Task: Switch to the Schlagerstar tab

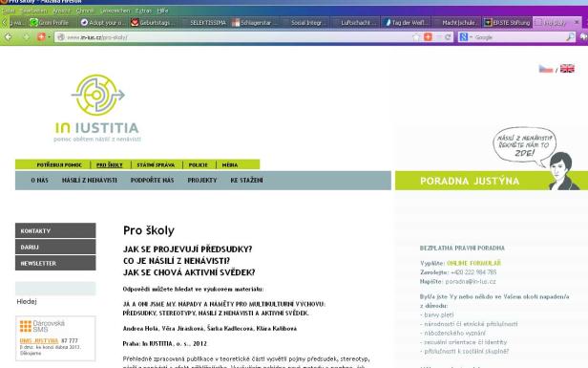Action: point(255,23)
